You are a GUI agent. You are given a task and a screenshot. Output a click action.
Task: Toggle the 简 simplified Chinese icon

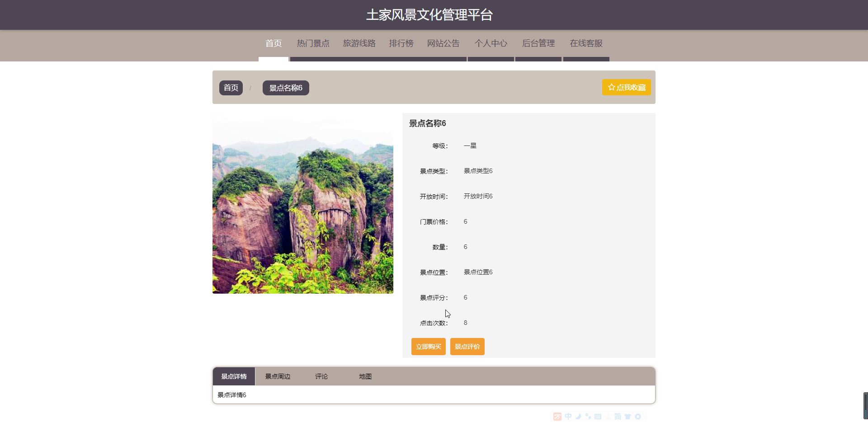[618, 417]
